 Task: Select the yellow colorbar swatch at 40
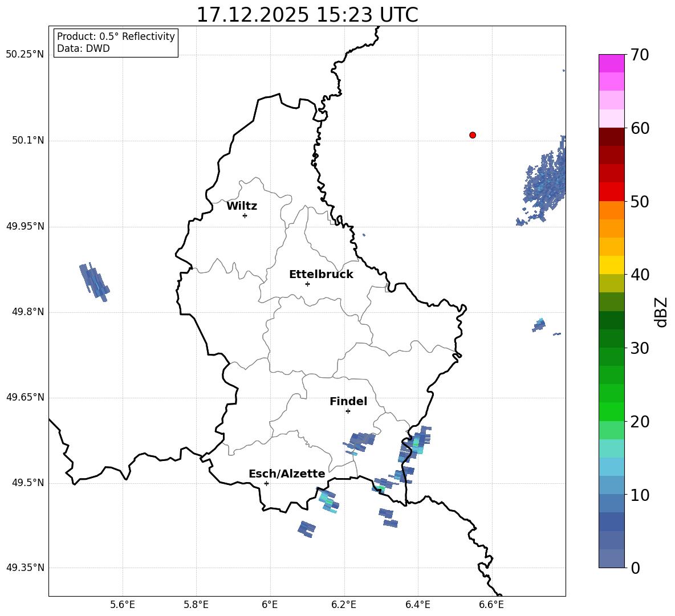(x=612, y=265)
